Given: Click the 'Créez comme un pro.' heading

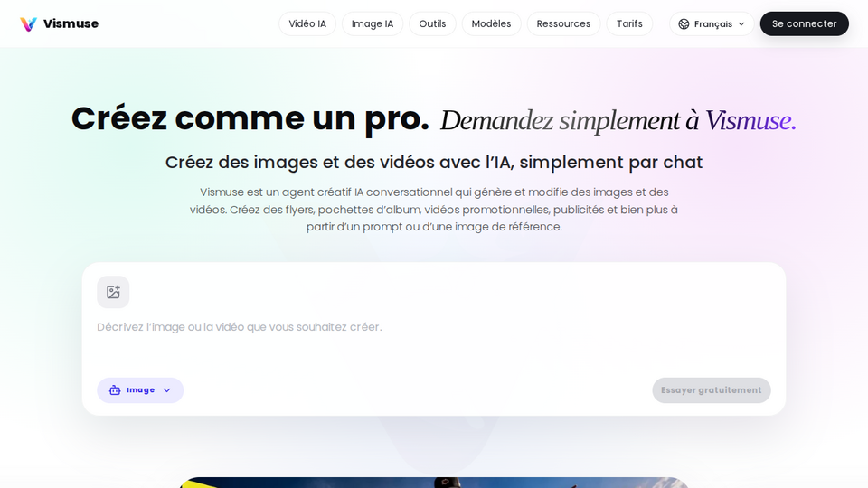Looking at the screenshot, I should (x=250, y=118).
